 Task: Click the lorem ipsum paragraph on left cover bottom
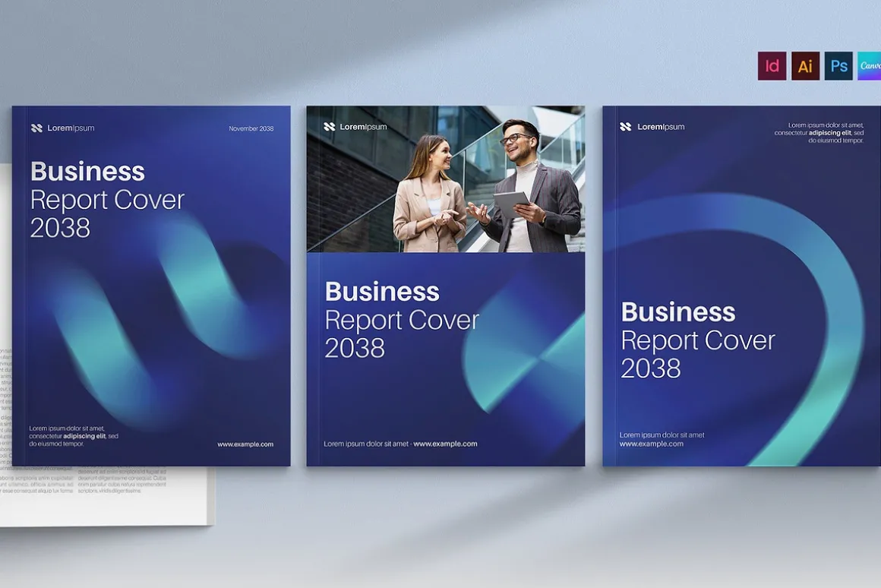74,435
